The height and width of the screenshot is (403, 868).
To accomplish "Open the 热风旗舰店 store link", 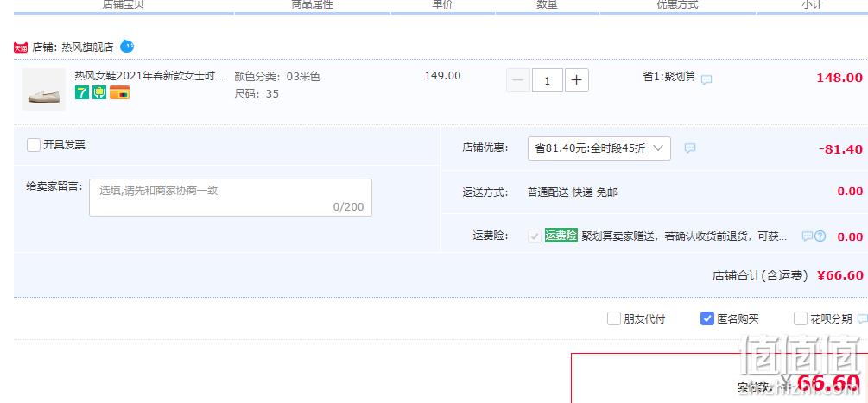I will 87,47.
